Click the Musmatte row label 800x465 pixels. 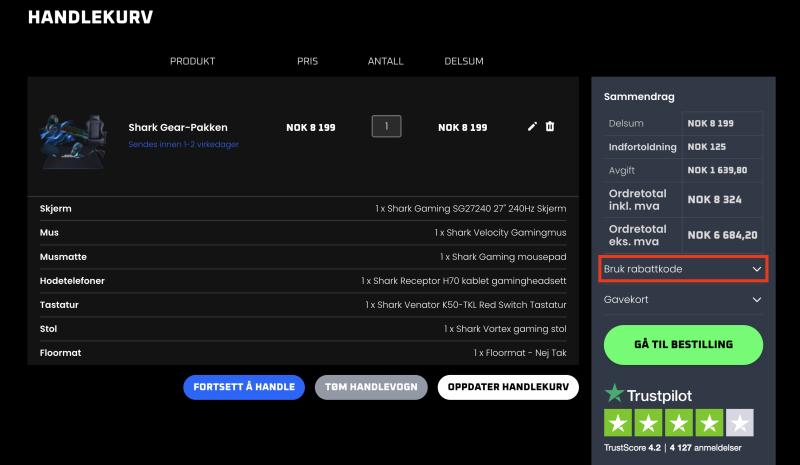click(x=63, y=257)
